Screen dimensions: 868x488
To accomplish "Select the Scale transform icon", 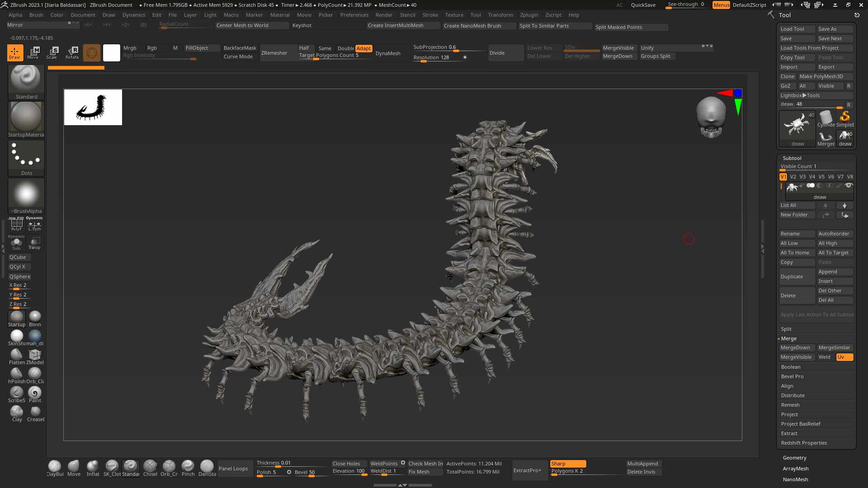I will coord(52,52).
